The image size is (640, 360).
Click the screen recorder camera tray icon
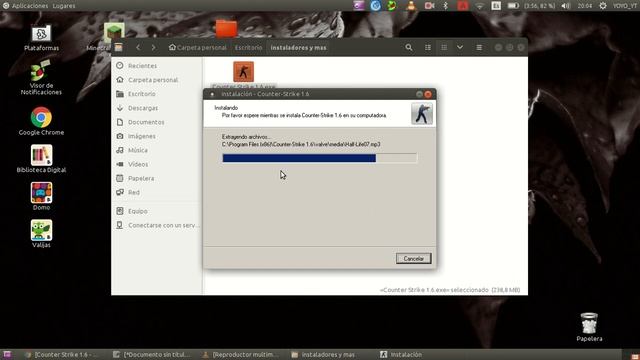(x=429, y=5)
